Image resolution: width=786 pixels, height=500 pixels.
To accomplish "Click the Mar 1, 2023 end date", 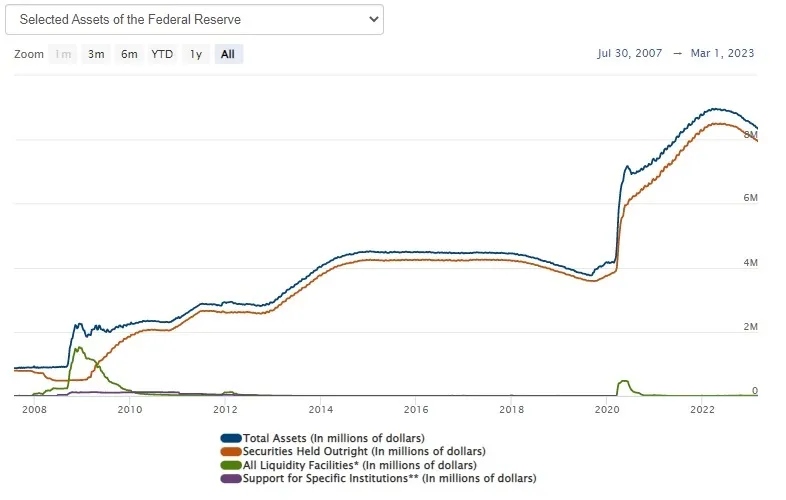I will coord(722,53).
